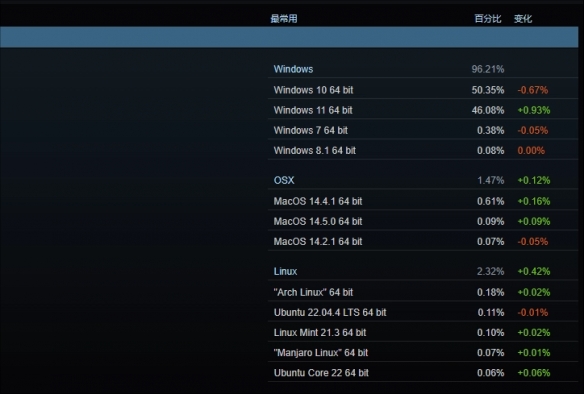Click the 0.06% value for Ubuntu Core 22

[491, 372]
